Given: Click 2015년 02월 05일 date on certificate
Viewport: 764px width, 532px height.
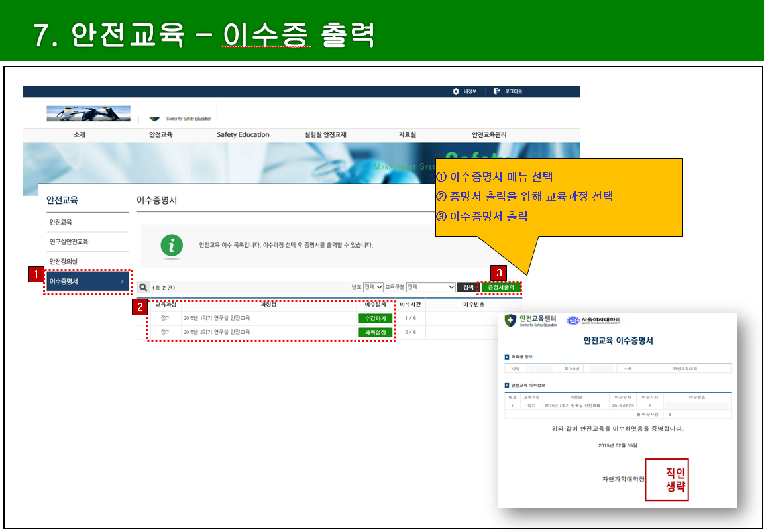Looking at the screenshot, I should [618, 445].
